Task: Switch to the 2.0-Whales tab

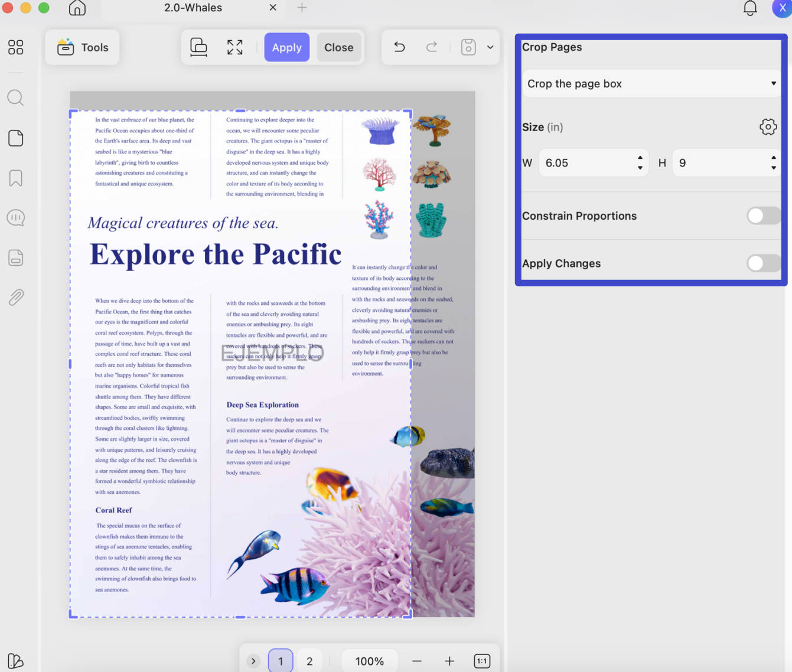Action: (193, 8)
